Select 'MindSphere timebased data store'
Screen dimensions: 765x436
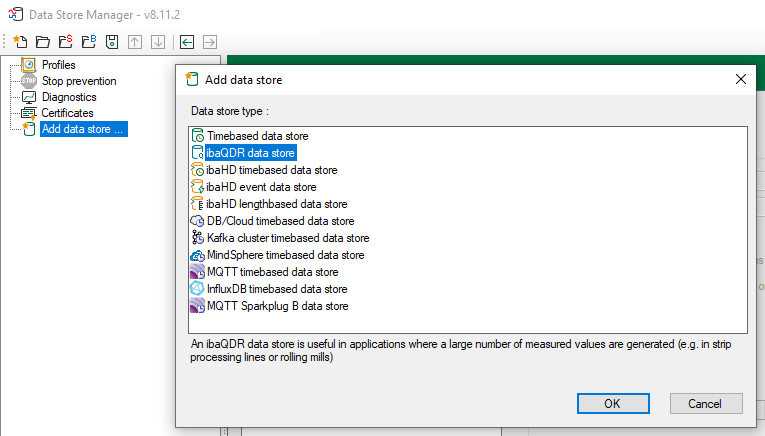285,256
